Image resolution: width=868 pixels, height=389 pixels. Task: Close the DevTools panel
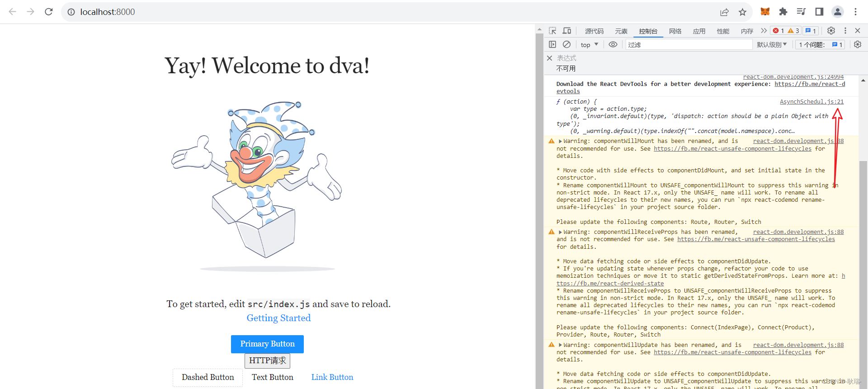(858, 31)
